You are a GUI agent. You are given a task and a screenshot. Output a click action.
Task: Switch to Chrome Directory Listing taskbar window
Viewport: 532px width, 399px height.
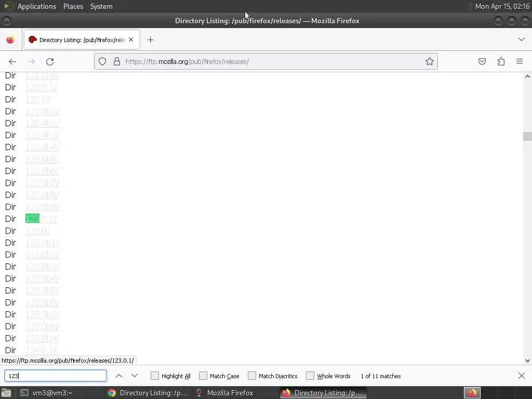(x=148, y=393)
